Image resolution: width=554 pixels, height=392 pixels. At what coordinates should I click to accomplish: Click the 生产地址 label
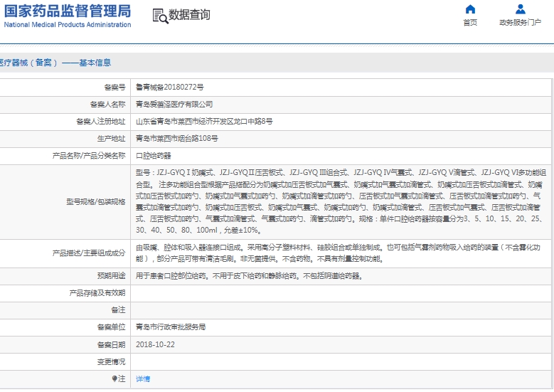(111, 139)
